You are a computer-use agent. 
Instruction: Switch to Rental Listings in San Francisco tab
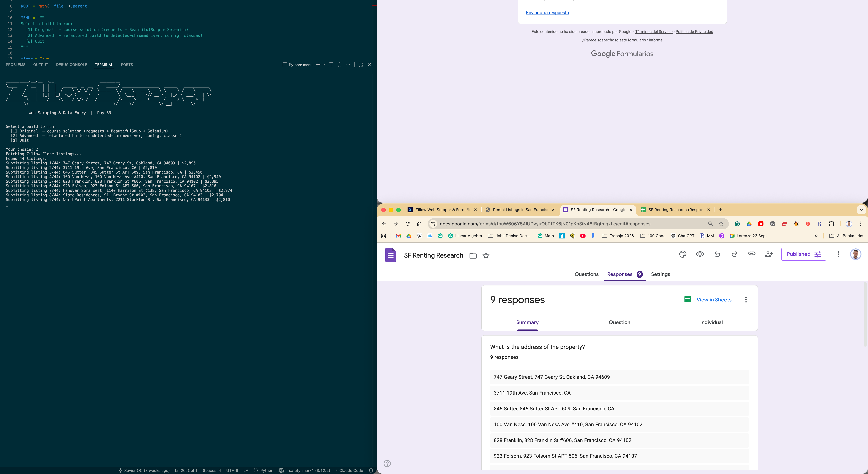pyautogui.click(x=520, y=210)
